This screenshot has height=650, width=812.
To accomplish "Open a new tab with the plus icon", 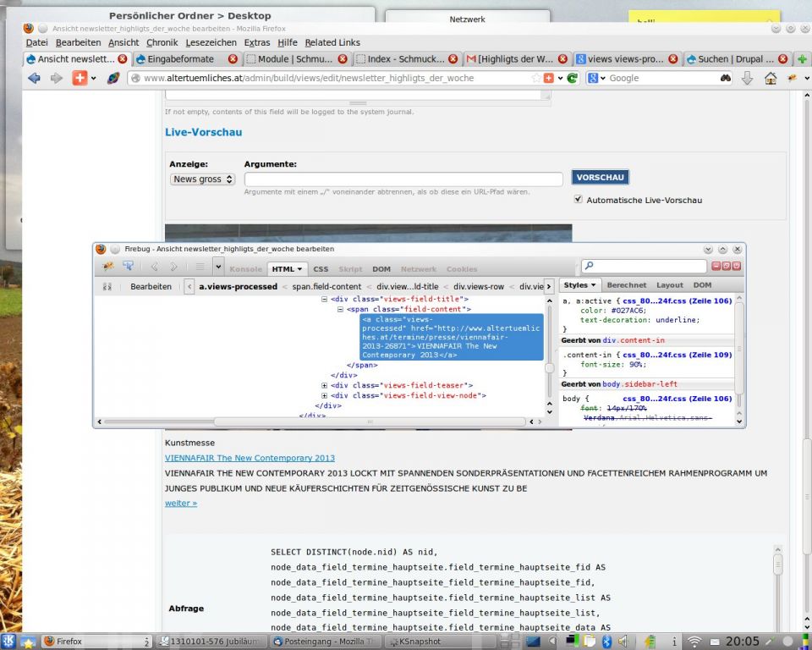I will tap(802, 59).
